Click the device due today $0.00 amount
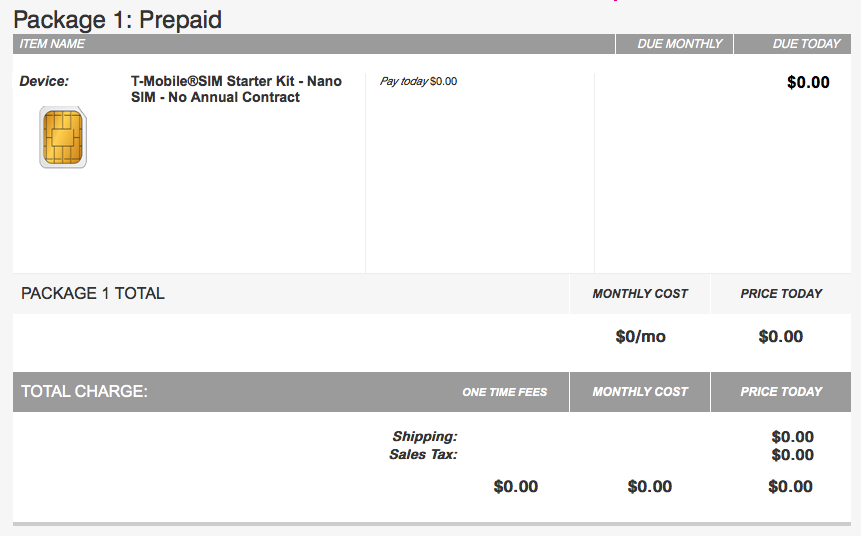This screenshot has height=536, width=861. coord(808,82)
